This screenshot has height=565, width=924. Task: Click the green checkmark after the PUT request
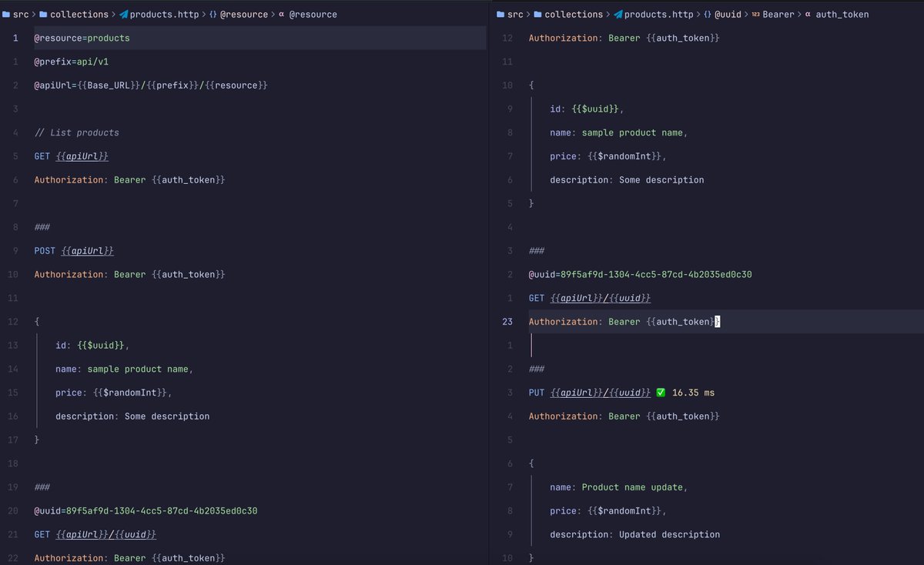point(661,393)
